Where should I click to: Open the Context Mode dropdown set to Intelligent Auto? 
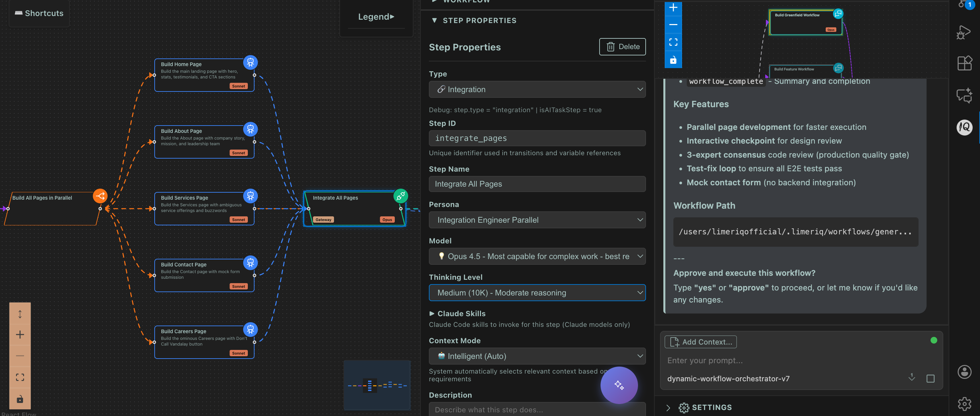tap(537, 356)
